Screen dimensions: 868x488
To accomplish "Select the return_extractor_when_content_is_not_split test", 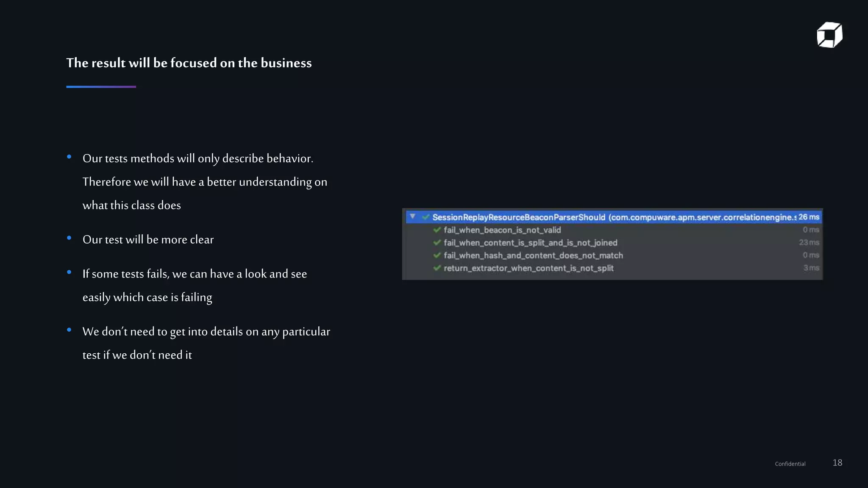I will click(x=529, y=268).
